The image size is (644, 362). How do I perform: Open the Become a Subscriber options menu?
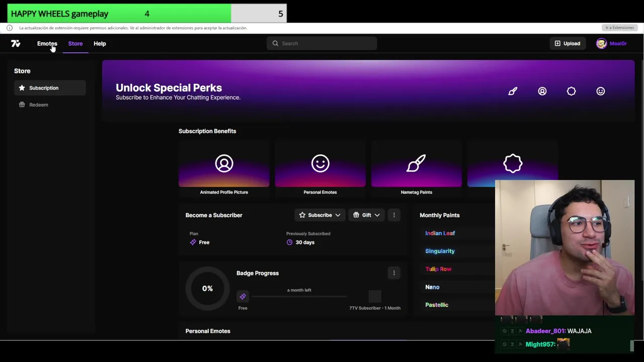394,215
